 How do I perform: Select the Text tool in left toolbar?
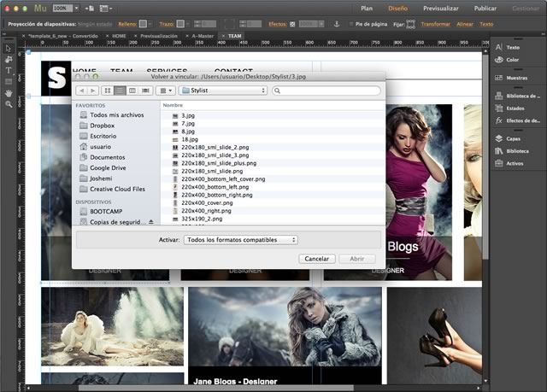9,70
